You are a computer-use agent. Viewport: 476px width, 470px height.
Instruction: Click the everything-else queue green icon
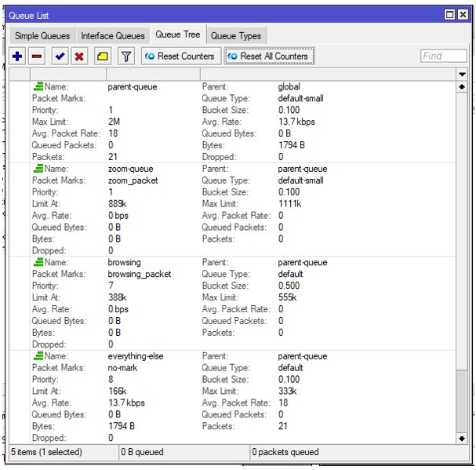coord(38,356)
